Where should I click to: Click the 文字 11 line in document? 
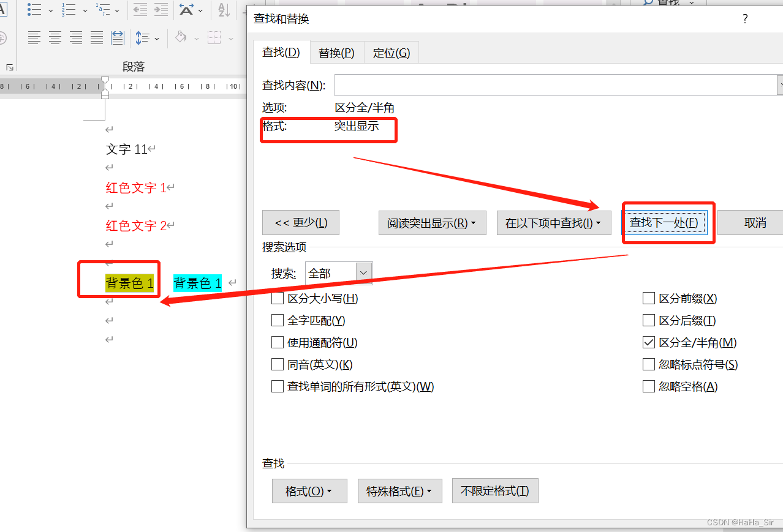(x=127, y=149)
